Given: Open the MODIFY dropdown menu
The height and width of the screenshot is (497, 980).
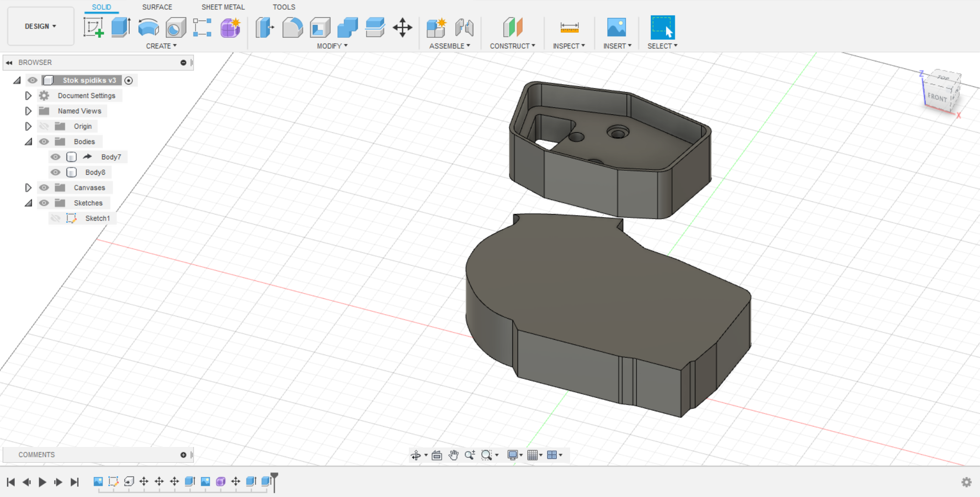Looking at the screenshot, I should tap(332, 46).
